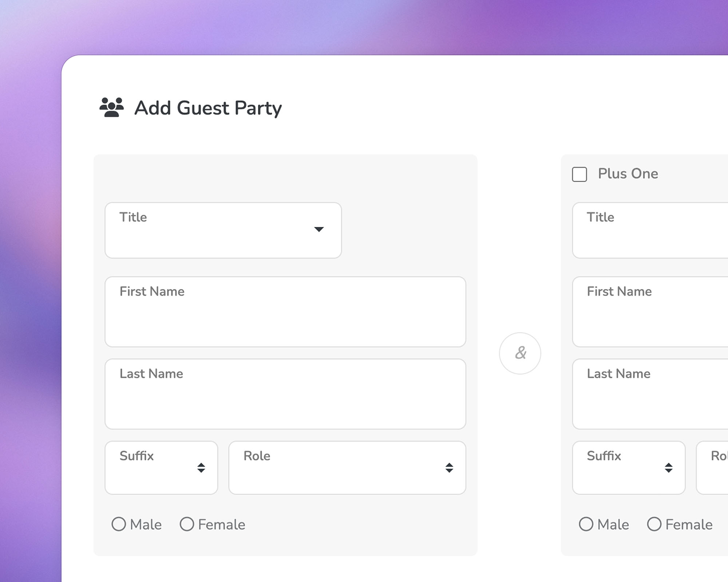The height and width of the screenshot is (582, 728).
Task: Open the second guest's Suffix dropdown
Action: click(629, 468)
